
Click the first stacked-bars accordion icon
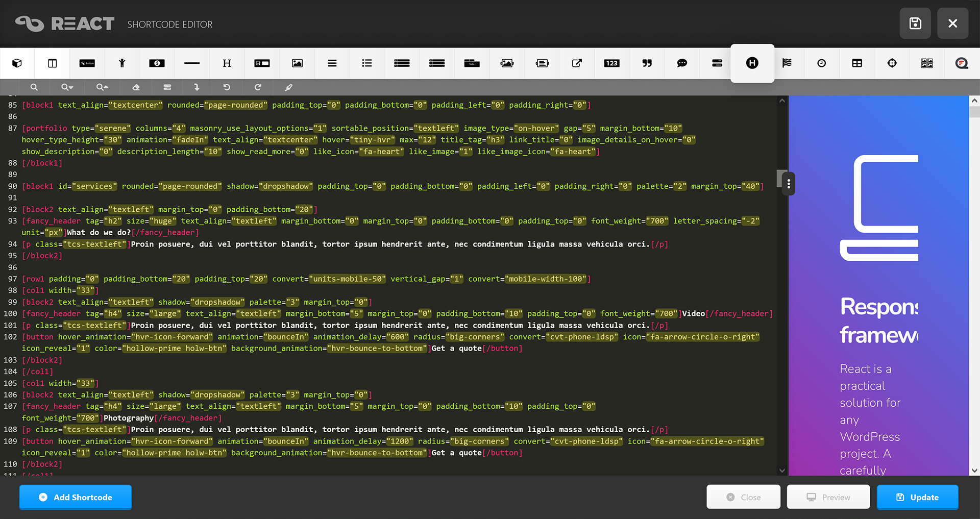pyautogui.click(x=402, y=63)
